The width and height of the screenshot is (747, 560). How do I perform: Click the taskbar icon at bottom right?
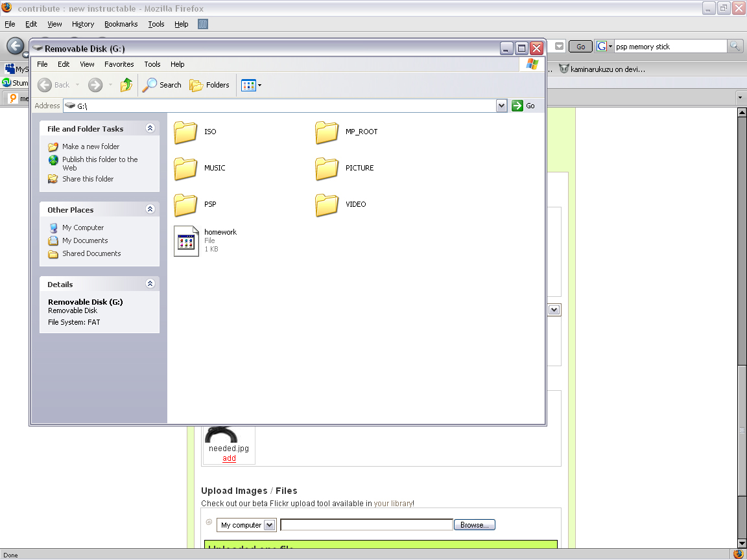pyautogui.click(x=738, y=555)
